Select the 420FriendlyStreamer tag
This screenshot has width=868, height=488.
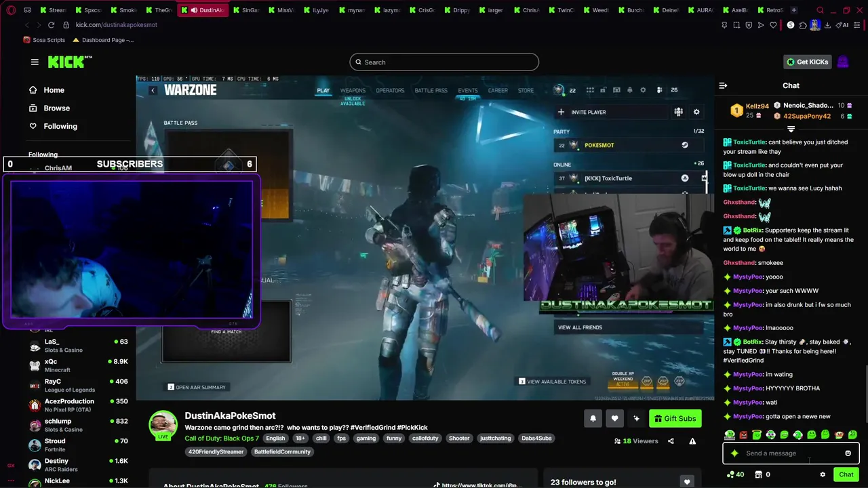click(x=216, y=452)
